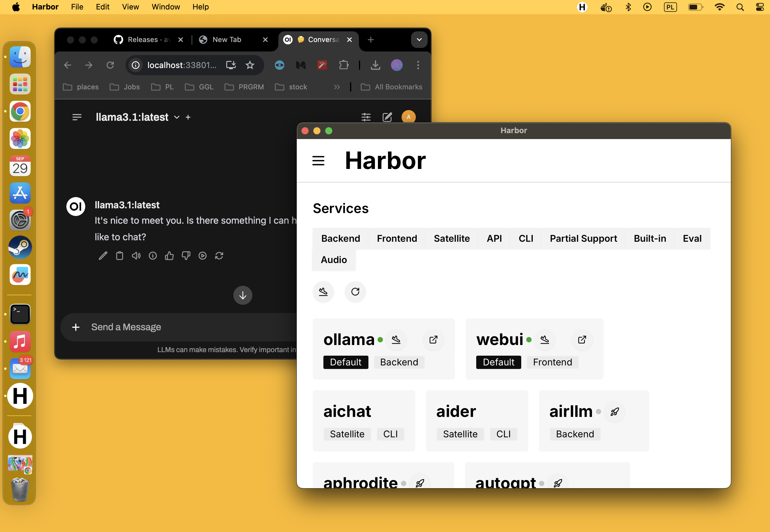Click the Harbor dock icon in macOS sidebar

(x=20, y=396)
